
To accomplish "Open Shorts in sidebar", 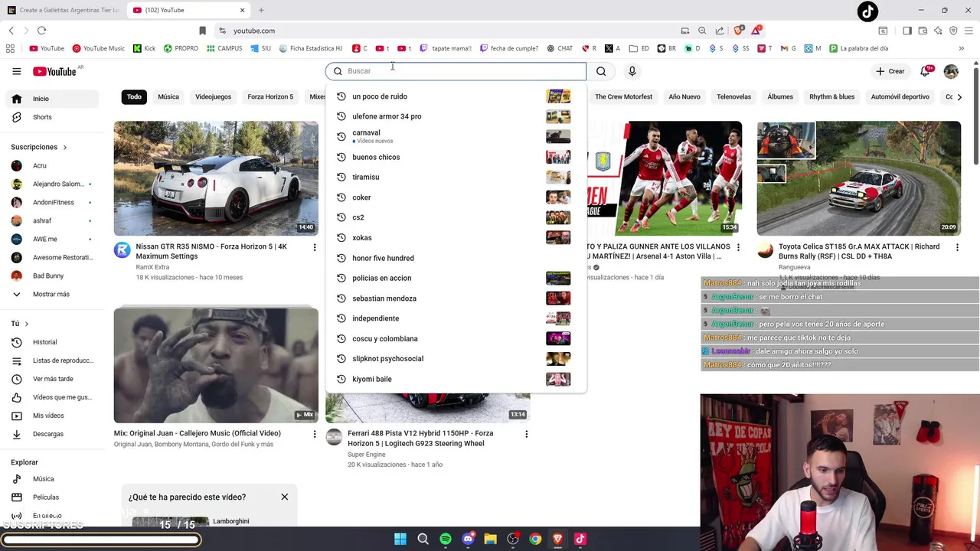I will pyautogui.click(x=51, y=117).
